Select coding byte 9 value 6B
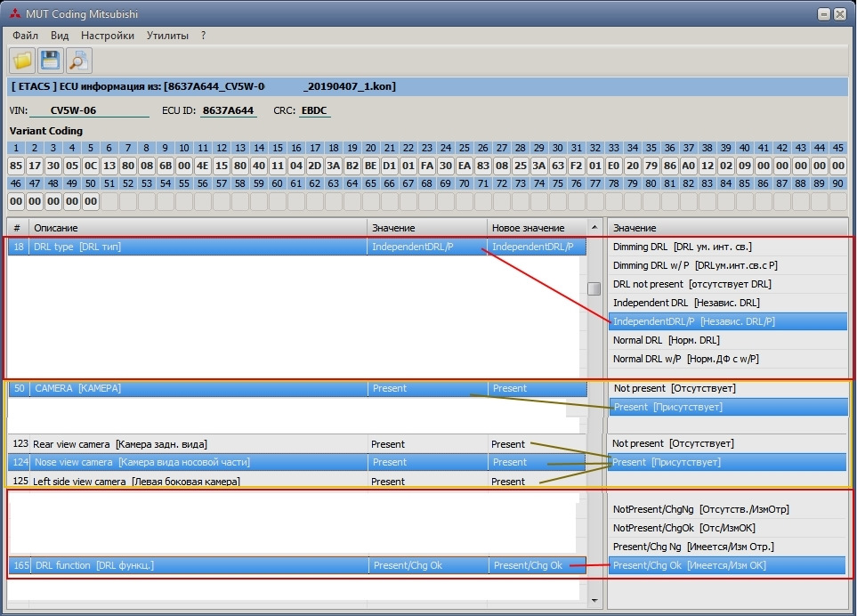Image resolution: width=857 pixels, height=616 pixels. (165, 166)
